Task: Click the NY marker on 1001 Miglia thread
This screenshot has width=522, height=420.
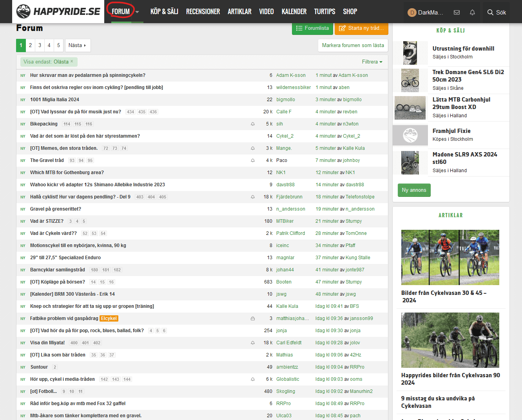Action: [x=23, y=100]
